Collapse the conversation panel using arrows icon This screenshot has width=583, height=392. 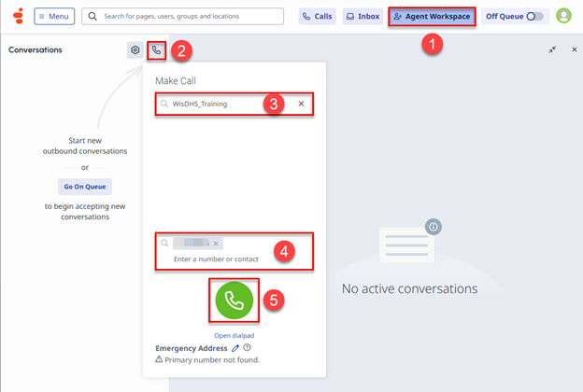click(x=553, y=49)
